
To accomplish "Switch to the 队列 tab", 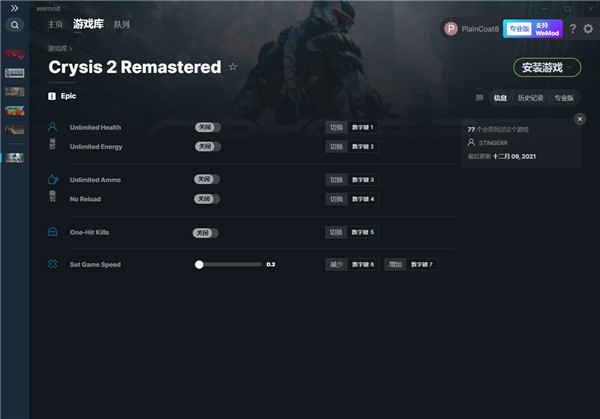I will (121, 23).
